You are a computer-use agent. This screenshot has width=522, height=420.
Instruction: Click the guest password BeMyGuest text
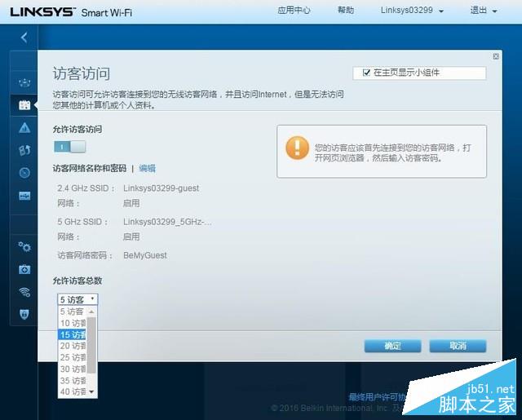pyautogui.click(x=145, y=255)
